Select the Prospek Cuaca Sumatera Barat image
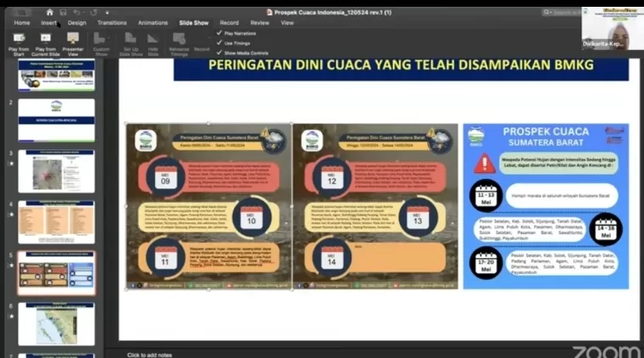This screenshot has width=644, height=358. click(x=546, y=206)
